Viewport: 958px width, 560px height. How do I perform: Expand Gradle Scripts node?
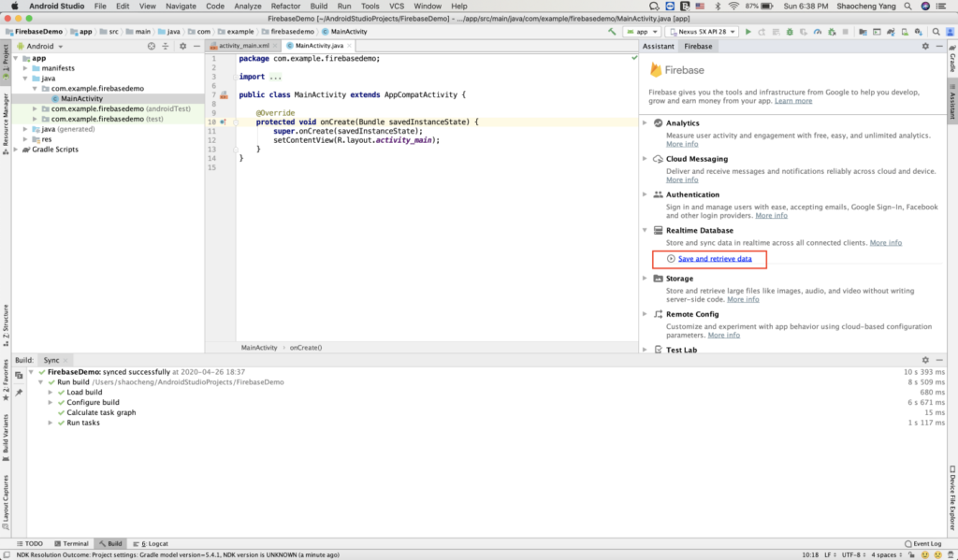pyautogui.click(x=16, y=150)
